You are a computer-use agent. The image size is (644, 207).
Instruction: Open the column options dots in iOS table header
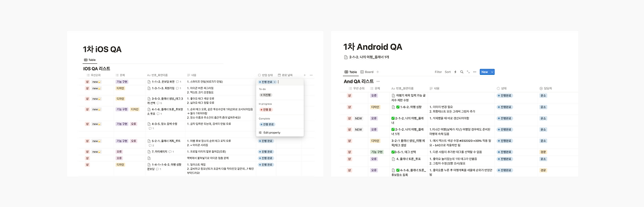(x=311, y=75)
